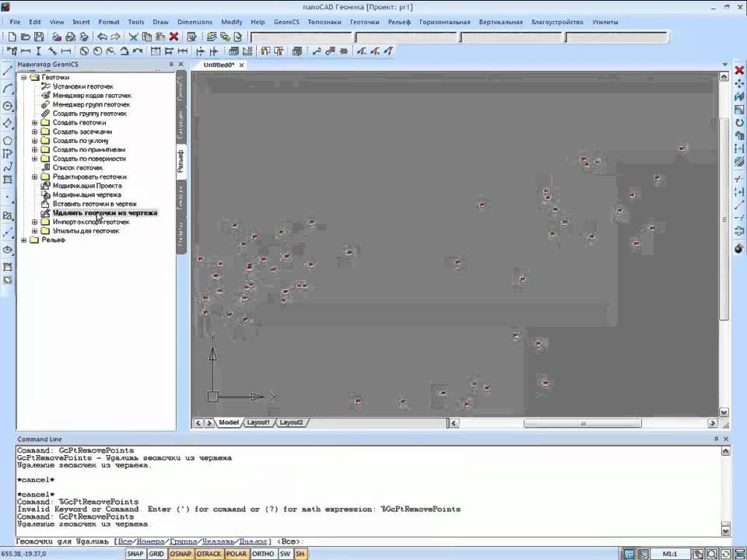Expand Создать по примитивам folder

point(34,149)
